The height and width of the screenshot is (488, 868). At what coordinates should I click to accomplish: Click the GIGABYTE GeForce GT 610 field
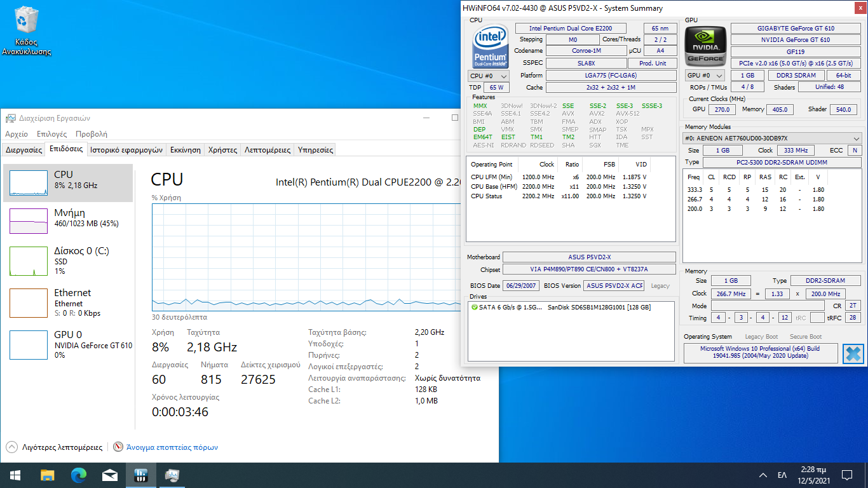[x=796, y=29]
